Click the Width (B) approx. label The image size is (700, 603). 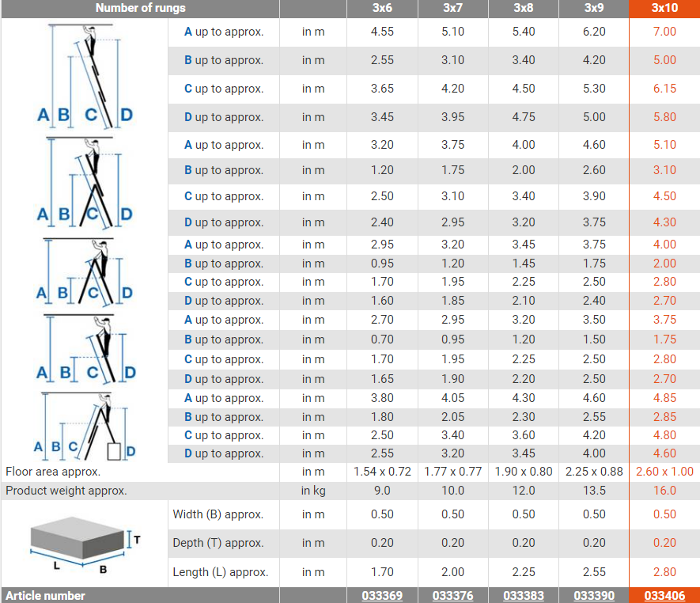[218, 514]
